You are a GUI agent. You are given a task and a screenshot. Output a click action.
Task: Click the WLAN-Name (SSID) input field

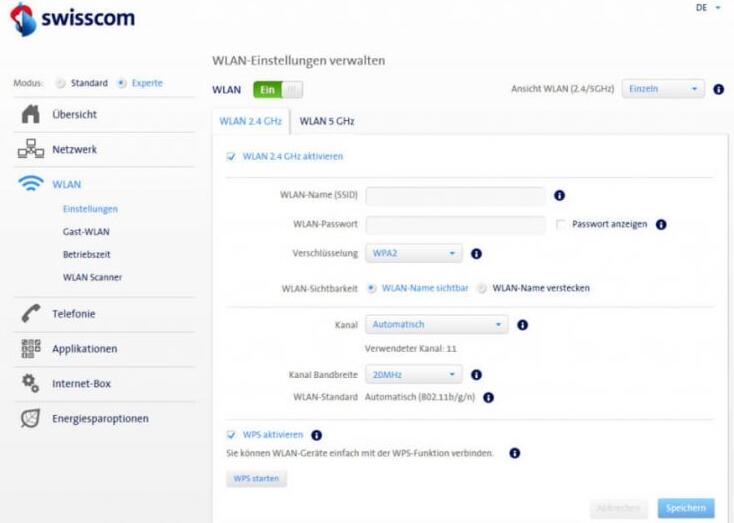tap(455, 196)
